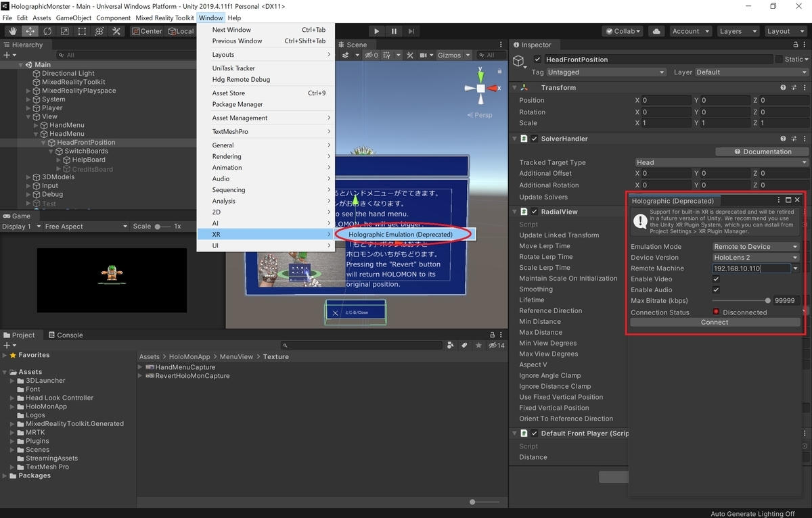Open the cloud services icon
The width and height of the screenshot is (812, 518).
656,31
